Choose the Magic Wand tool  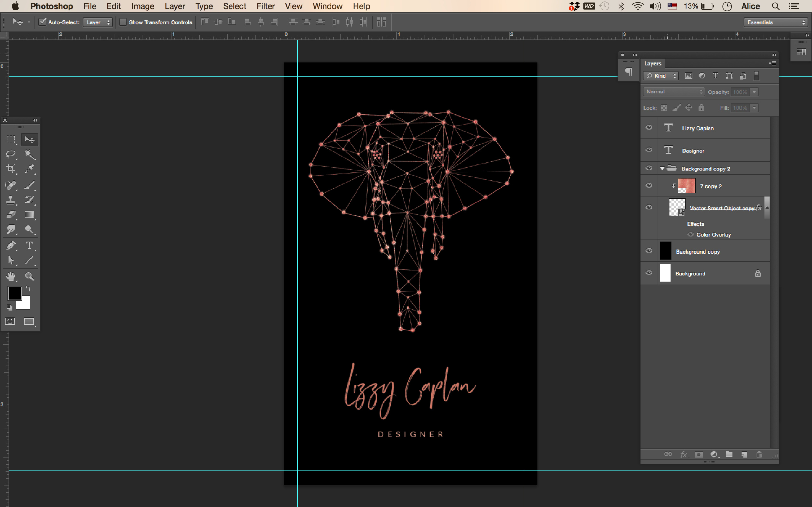pos(29,154)
